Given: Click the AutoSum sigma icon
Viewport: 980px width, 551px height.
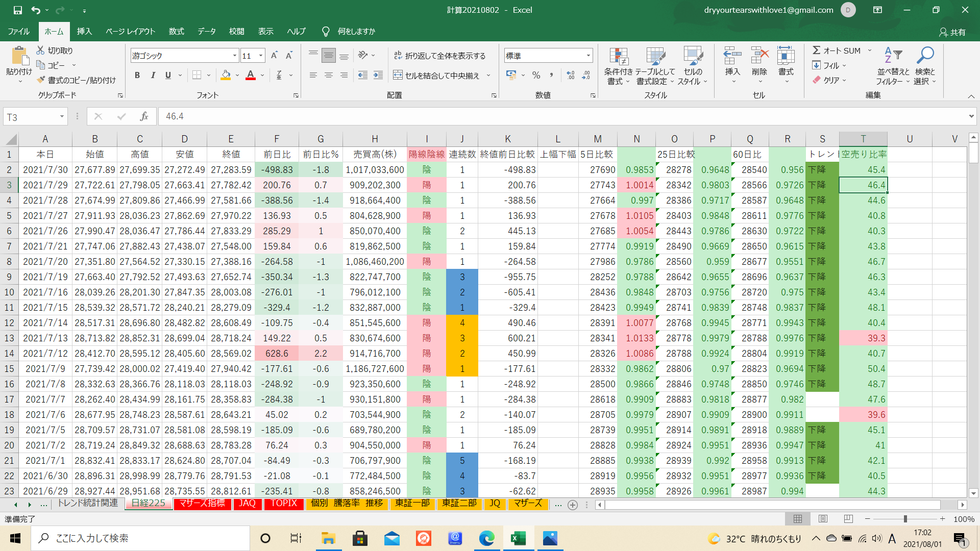Looking at the screenshot, I should click(x=817, y=51).
